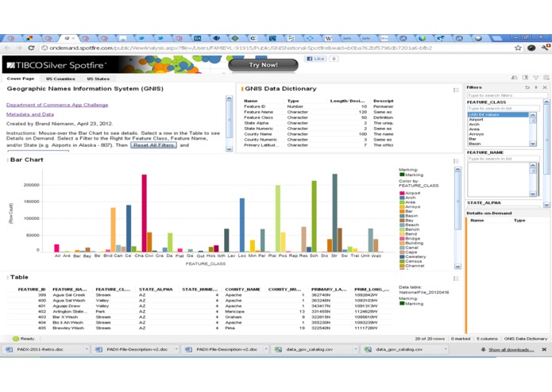Click FEATURE_NAME Type to search in list field

(x=503, y=159)
